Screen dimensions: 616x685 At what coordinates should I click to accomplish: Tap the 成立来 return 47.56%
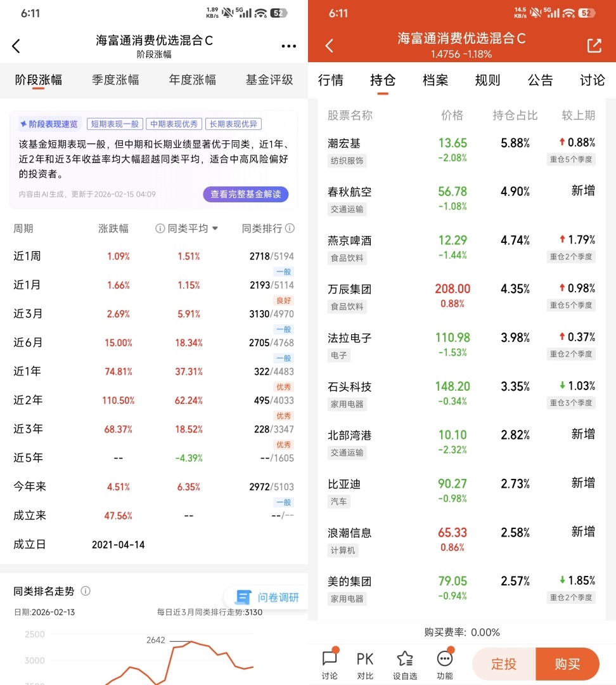point(119,516)
